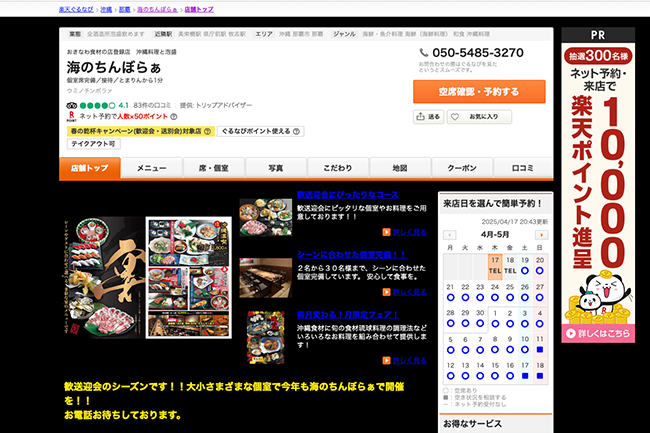Screen dimensions: 650x433
Task: Click the share icon button (送る)
Action: tap(429, 117)
